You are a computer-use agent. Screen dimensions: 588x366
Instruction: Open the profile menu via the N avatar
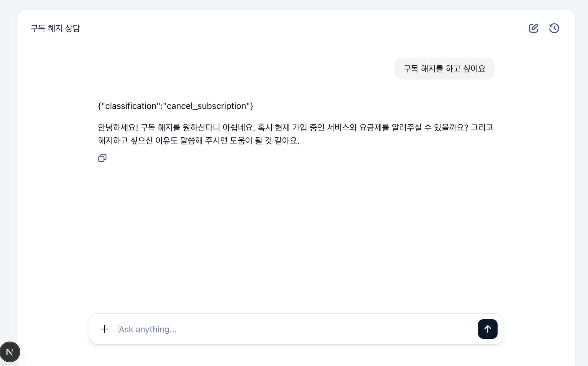pyautogui.click(x=10, y=352)
